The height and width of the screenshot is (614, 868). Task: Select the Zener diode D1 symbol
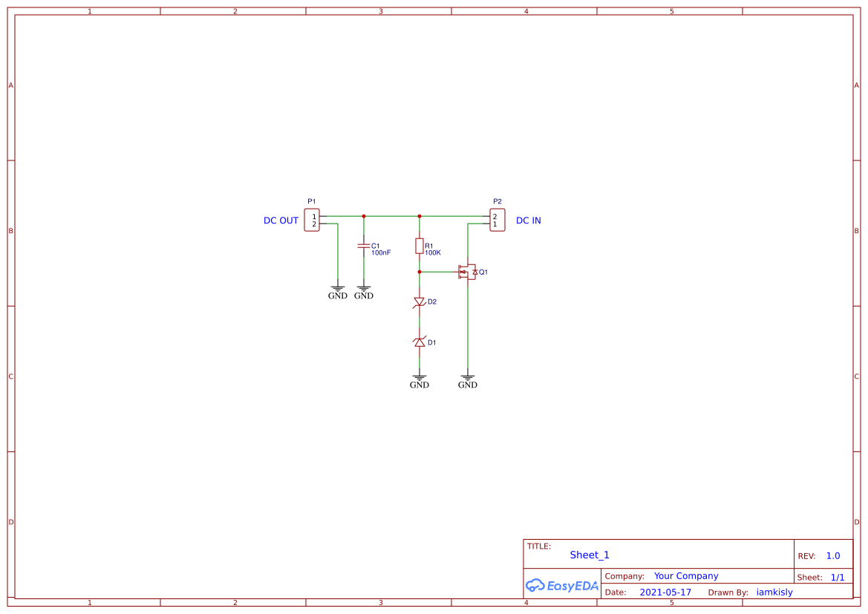pyautogui.click(x=420, y=342)
